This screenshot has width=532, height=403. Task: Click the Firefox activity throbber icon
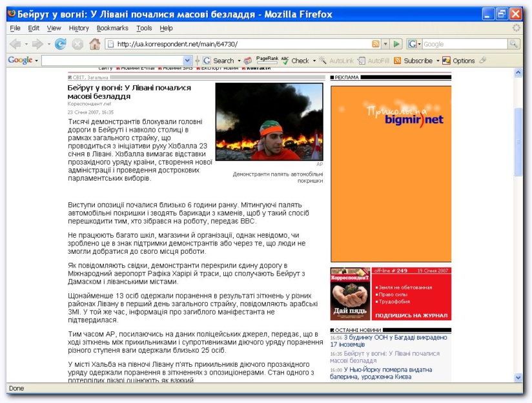[516, 28]
